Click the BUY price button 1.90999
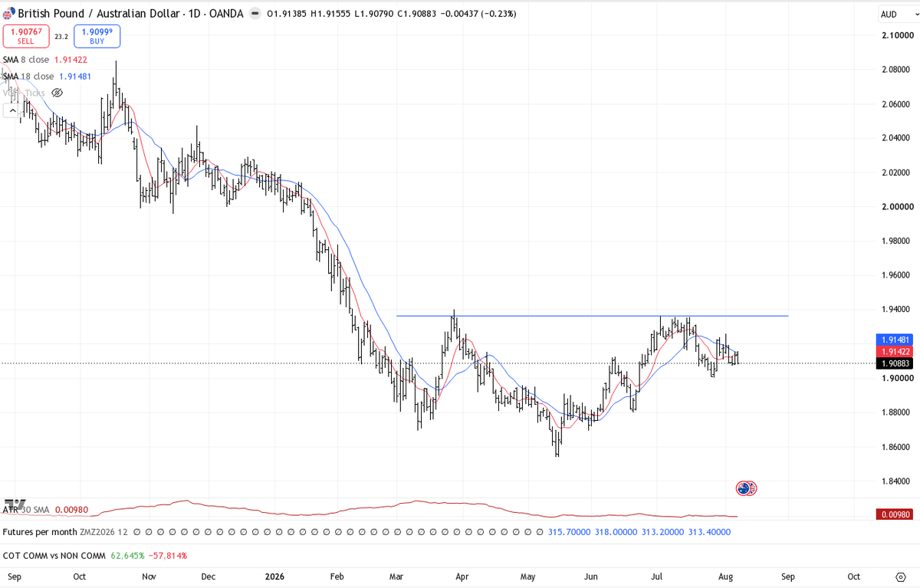The image size is (920, 588). [97, 37]
